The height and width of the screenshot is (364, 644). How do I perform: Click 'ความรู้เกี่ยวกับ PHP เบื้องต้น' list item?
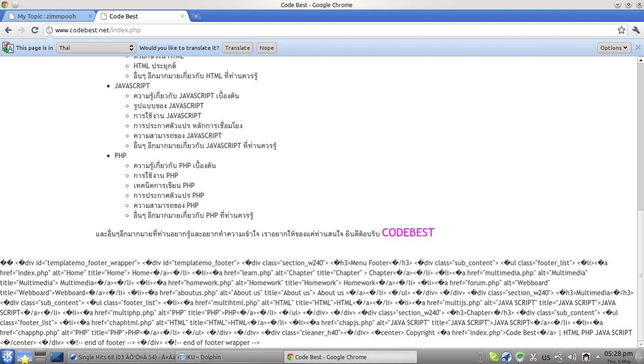point(175,165)
